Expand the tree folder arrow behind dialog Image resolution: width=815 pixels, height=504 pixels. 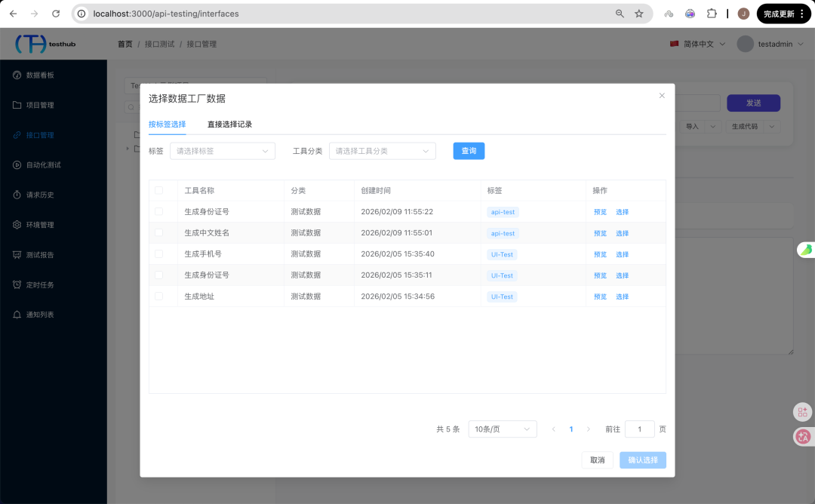(128, 149)
